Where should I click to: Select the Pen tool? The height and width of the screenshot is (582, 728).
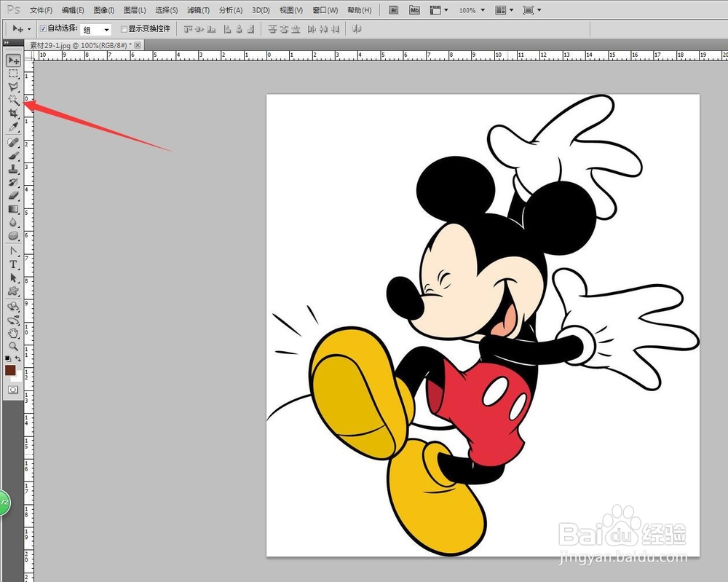pos(13,251)
